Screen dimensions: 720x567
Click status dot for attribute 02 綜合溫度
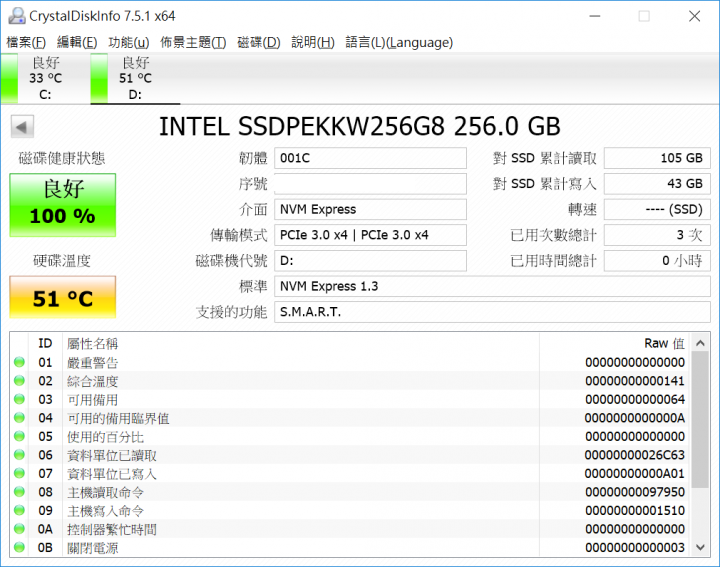pos(19,381)
